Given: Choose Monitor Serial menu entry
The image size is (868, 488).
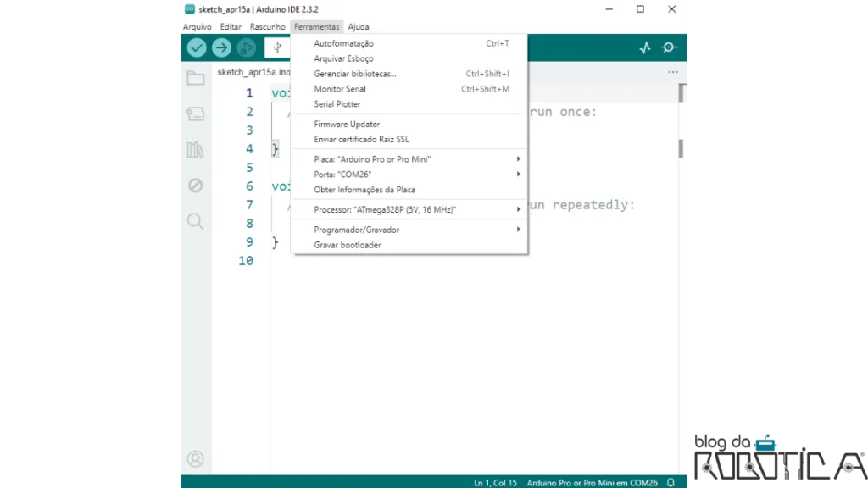Looking at the screenshot, I should [x=409, y=88].
